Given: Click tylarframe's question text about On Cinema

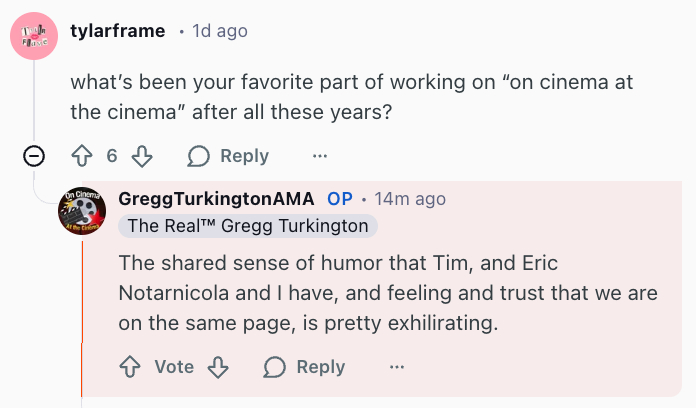Looking at the screenshot, I should pyautogui.click(x=350, y=97).
